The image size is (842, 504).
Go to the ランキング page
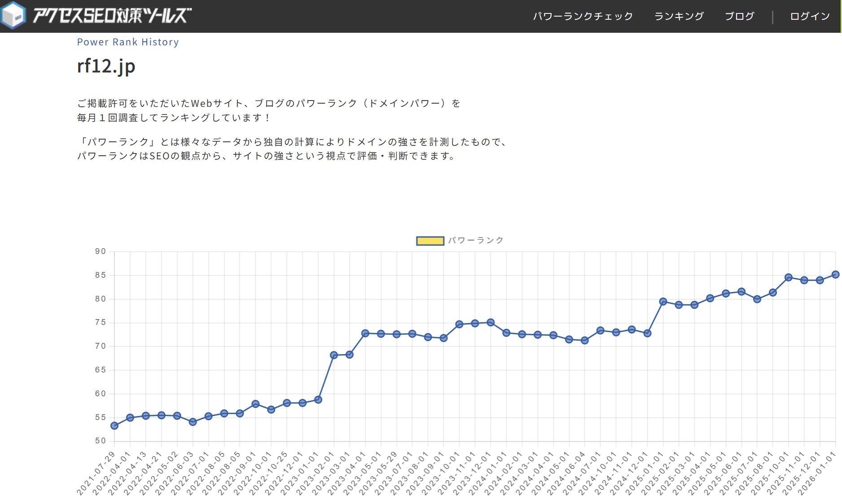point(679,17)
